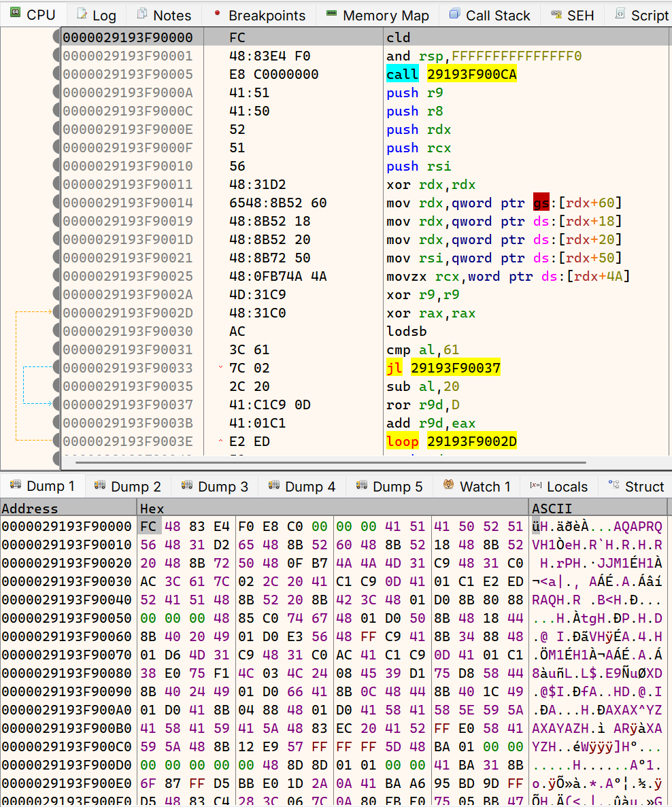Toggle breakpoint bullet at address 0000029193F90011
The width and height of the screenshot is (672, 807).
[x=56, y=184]
